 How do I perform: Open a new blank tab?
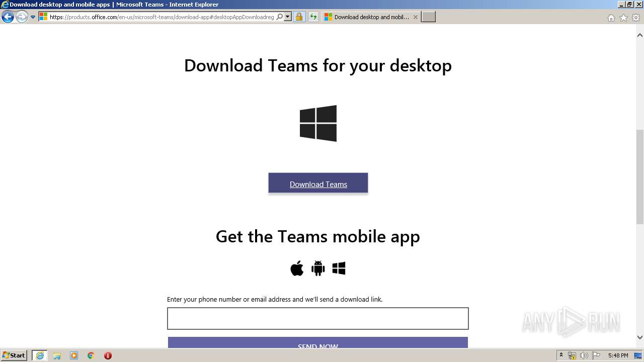click(428, 17)
